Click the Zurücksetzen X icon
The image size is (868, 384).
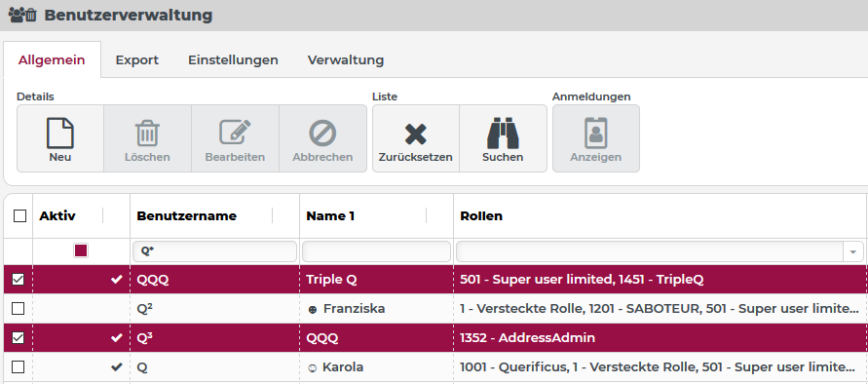pos(416,134)
